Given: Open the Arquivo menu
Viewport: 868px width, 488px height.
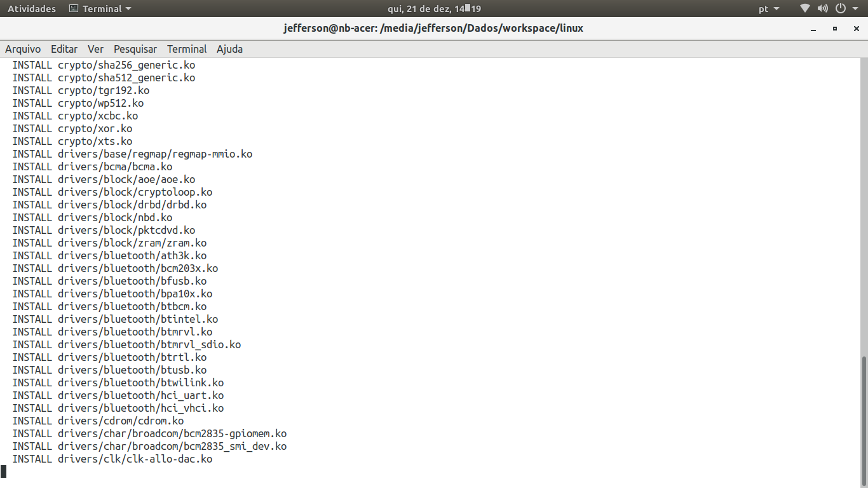Looking at the screenshot, I should (23, 49).
